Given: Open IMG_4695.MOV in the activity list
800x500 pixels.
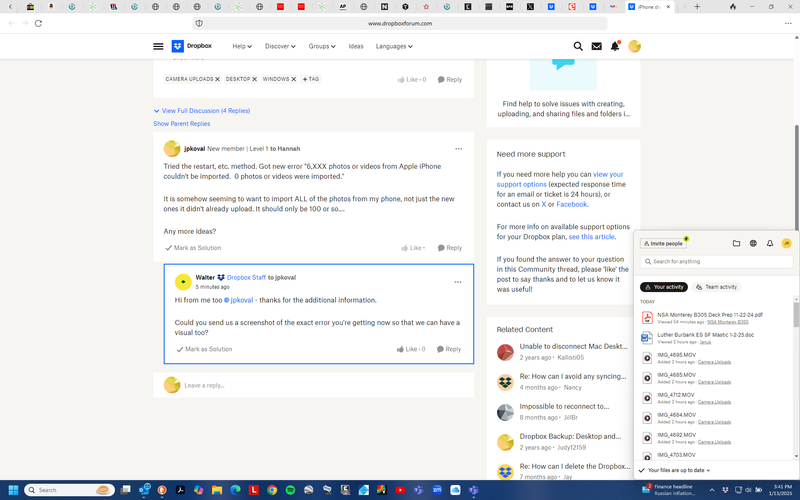Looking at the screenshot, I should [677, 355].
